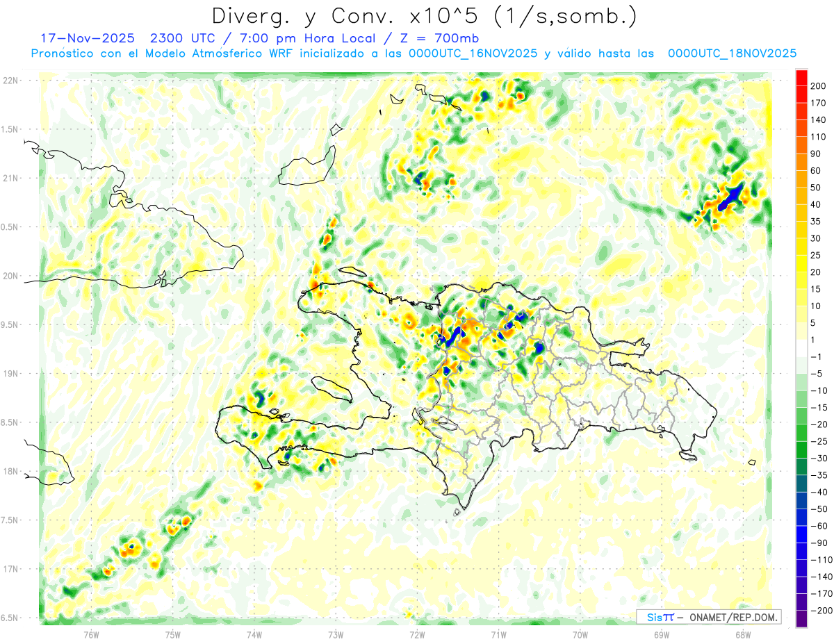Click the "-25" color scale value
Image resolution: width=834 pixels, height=644 pixels.
(x=819, y=442)
